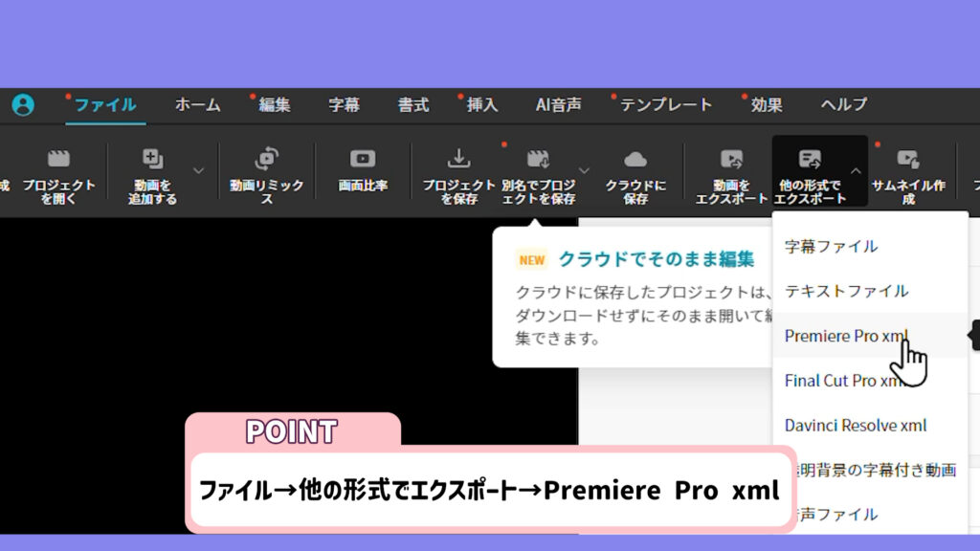The image size is (980, 551).
Task: Click the クラウドでそのまま編集 tooltip heading
Action: 656,258
